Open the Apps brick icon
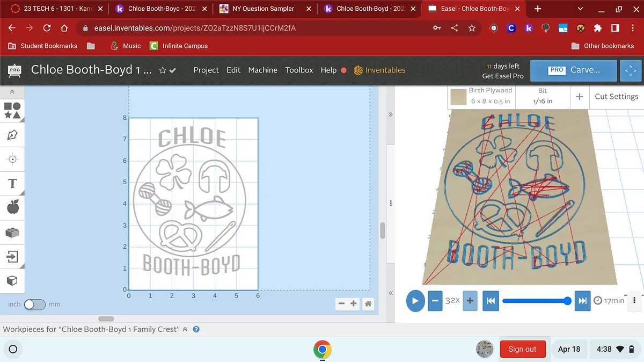The height and width of the screenshot is (362, 644). pyautogui.click(x=12, y=232)
